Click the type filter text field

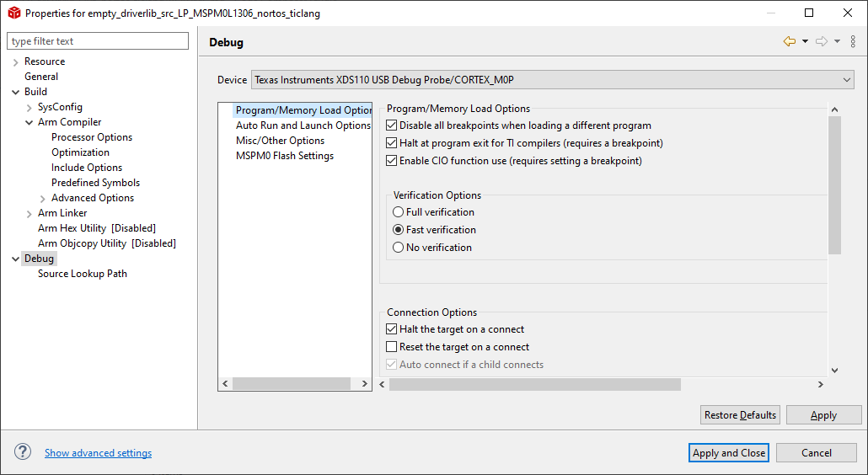(98, 41)
